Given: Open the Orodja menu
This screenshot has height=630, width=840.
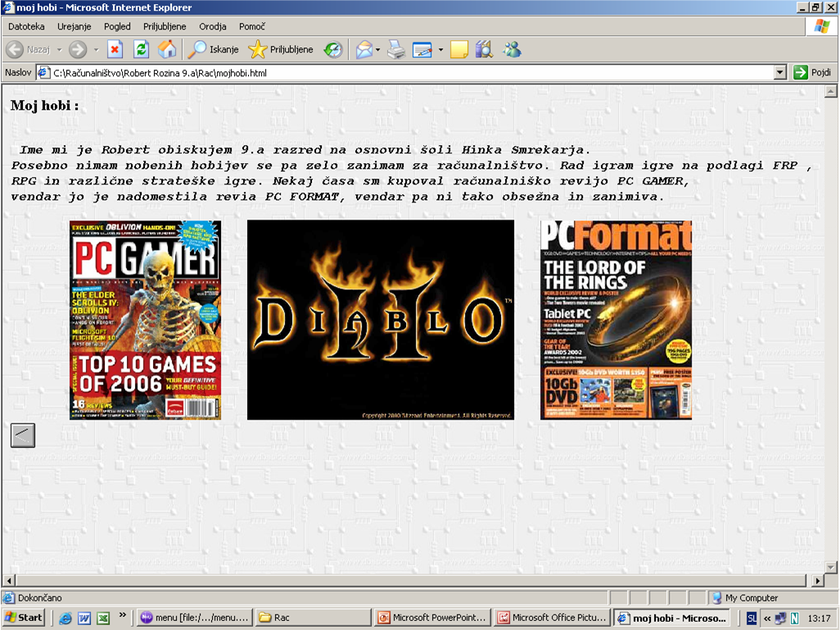Looking at the screenshot, I should point(213,26).
